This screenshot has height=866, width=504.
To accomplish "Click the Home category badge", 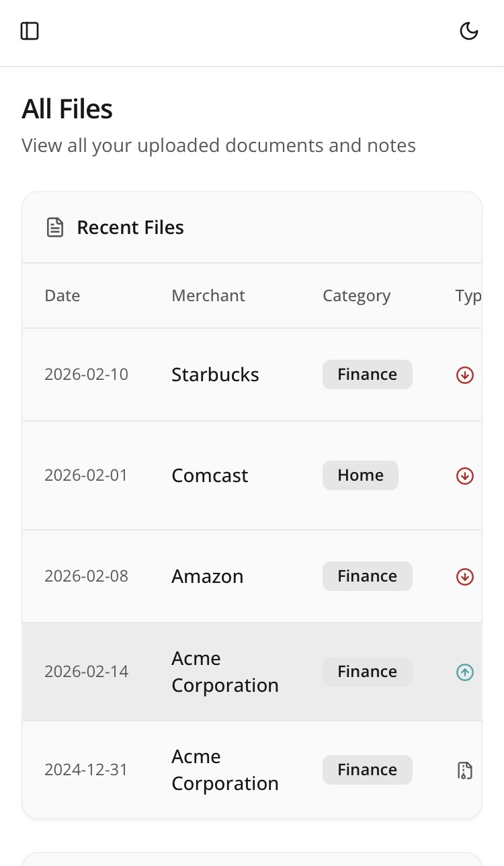I will (x=360, y=475).
